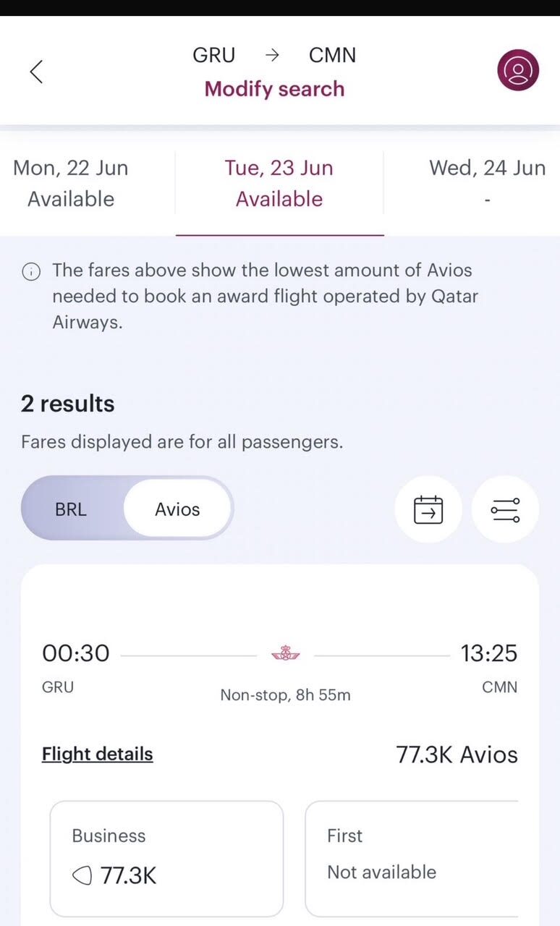Screen dimensions: 560x926
Task: Tap the GRU to CMN route header
Action: (274, 55)
